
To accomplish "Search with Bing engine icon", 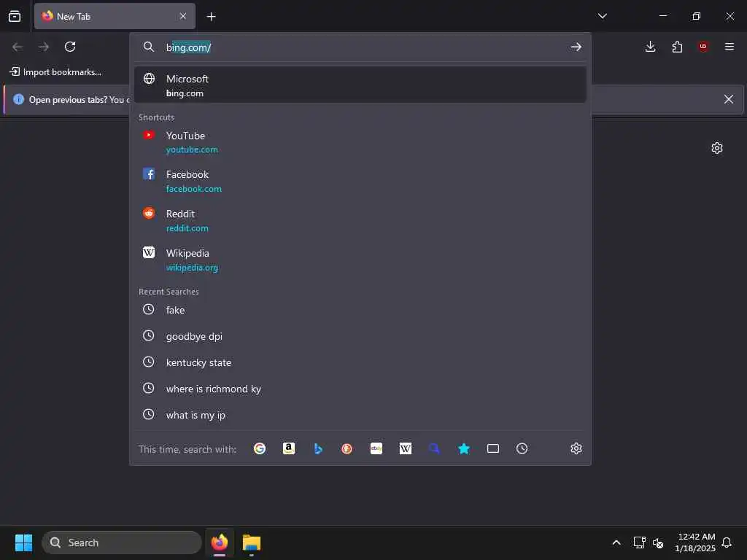I will (318, 448).
